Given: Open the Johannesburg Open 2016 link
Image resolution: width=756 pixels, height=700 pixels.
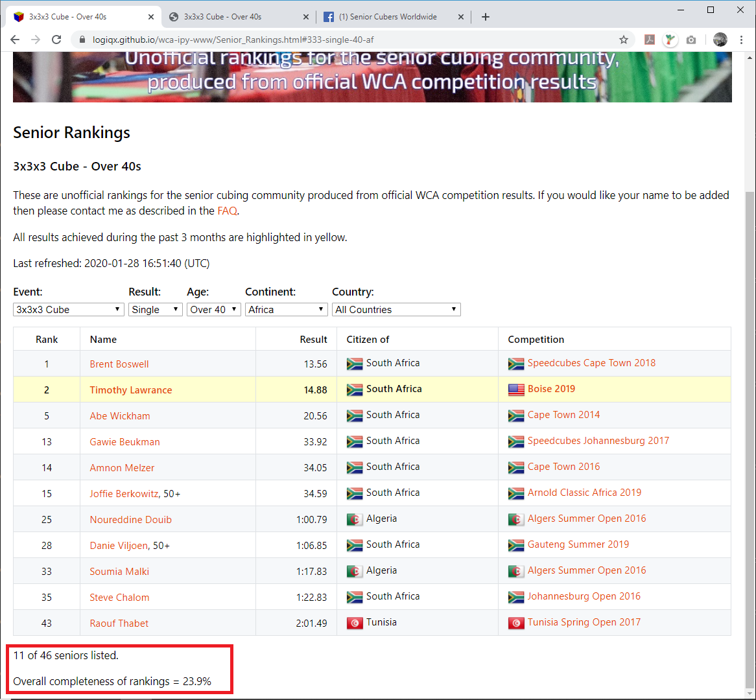Looking at the screenshot, I should (584, 596).
